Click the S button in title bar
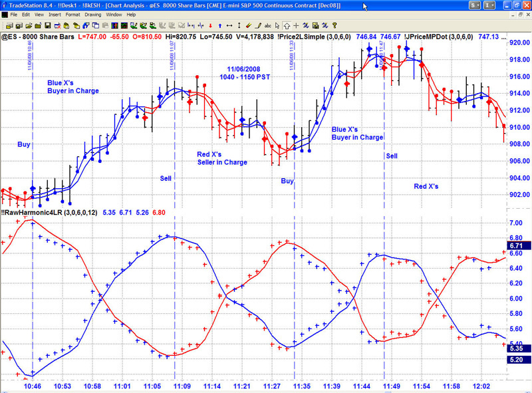Screen dimensions: 532x393 click(475, 5)
